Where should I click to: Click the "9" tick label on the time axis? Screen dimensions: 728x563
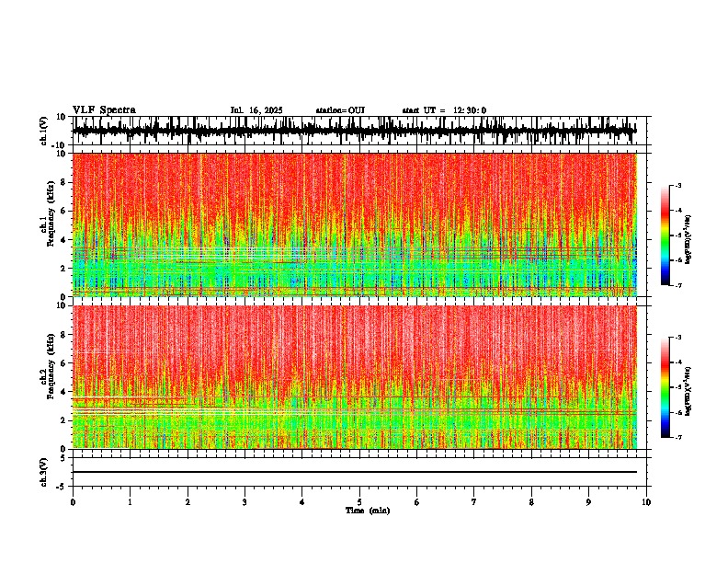pos(588,502)
